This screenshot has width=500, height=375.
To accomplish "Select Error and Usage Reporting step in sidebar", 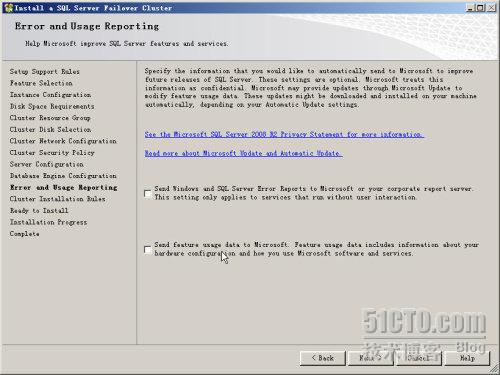I will click(x=64, y=187).
